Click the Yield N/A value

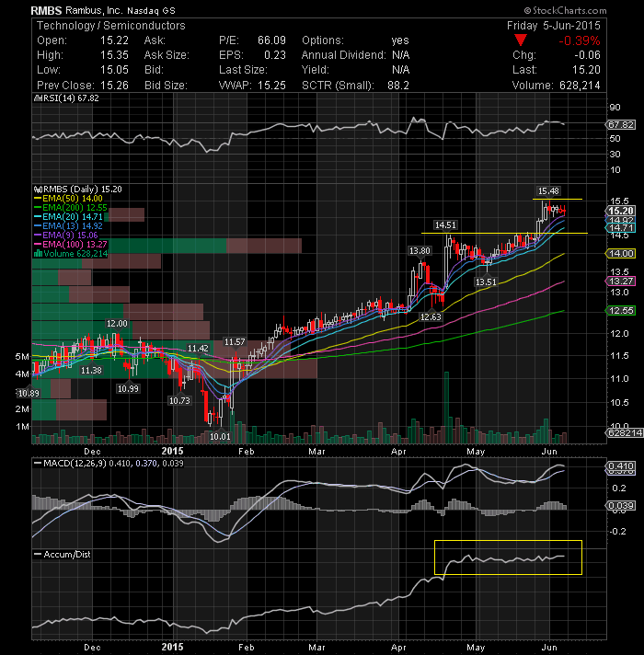pos(400,70)
